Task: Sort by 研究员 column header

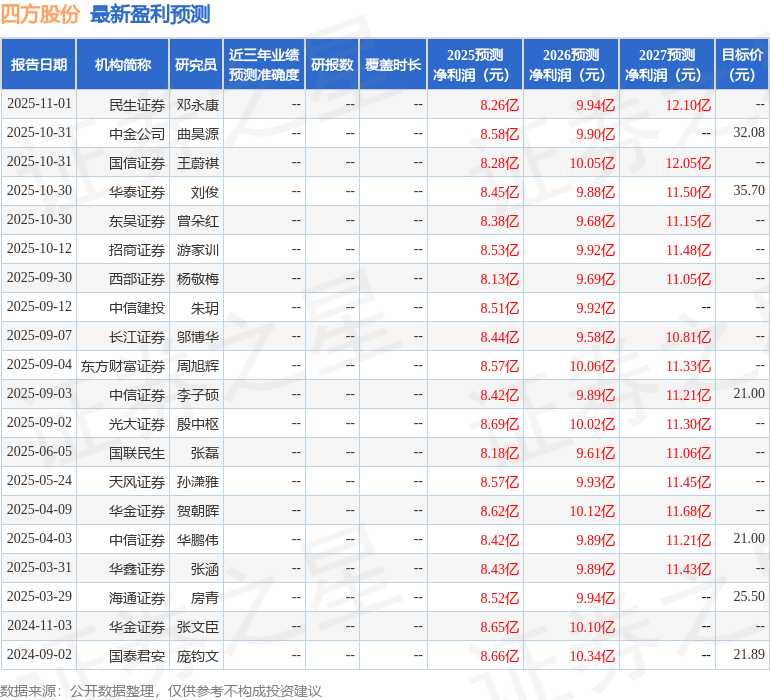Action: (196, 65)
